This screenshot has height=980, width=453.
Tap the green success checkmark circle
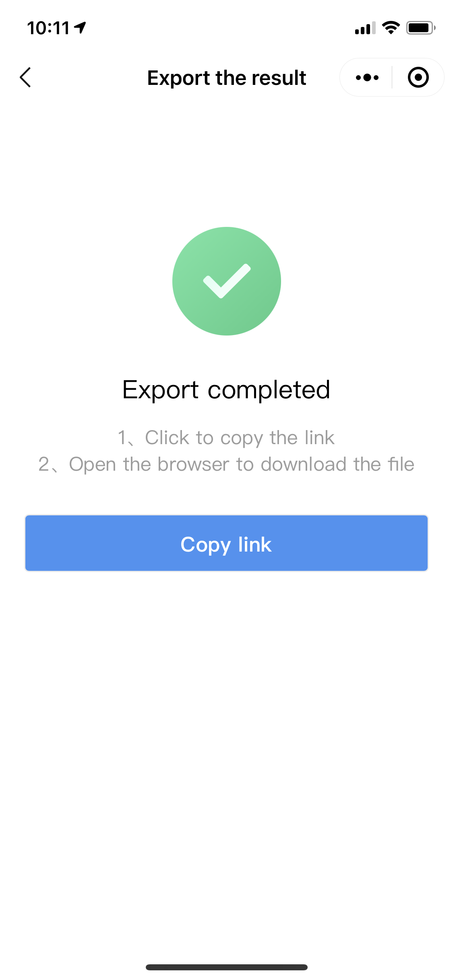point(227,281)
